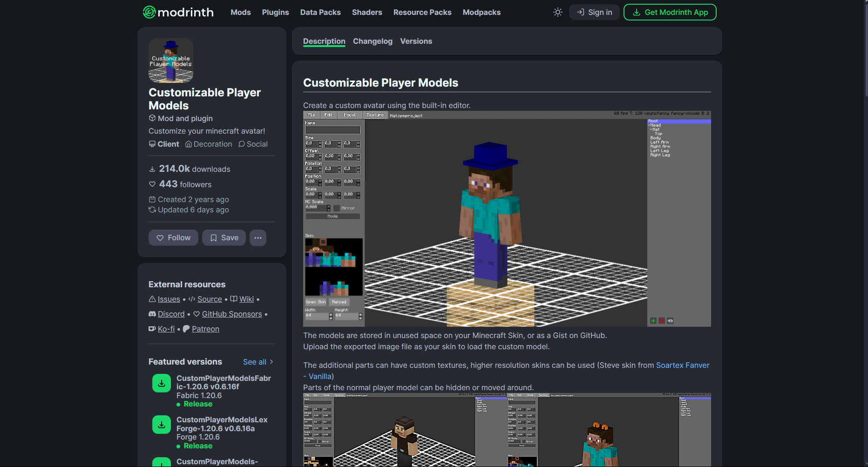Toggle the light theme sun icon
868x467 pixels.
(x=558, y=12)
